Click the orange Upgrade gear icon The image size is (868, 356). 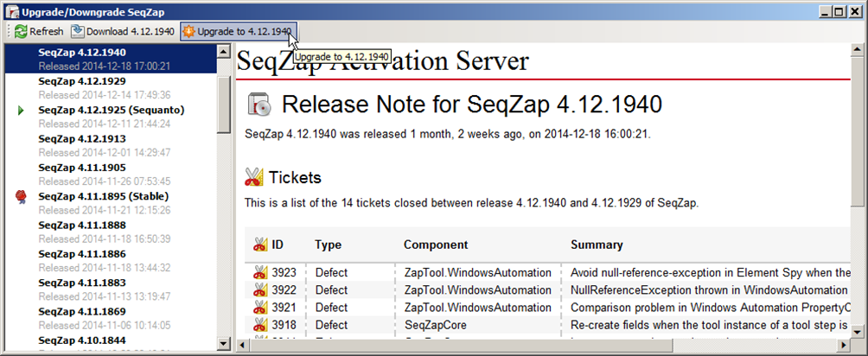click(188, 32)
